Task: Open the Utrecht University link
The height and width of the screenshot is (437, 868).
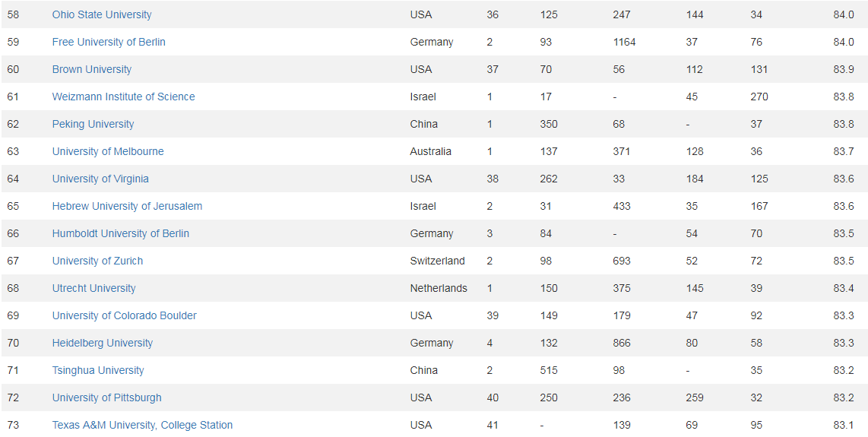Action: click(93, 288)
